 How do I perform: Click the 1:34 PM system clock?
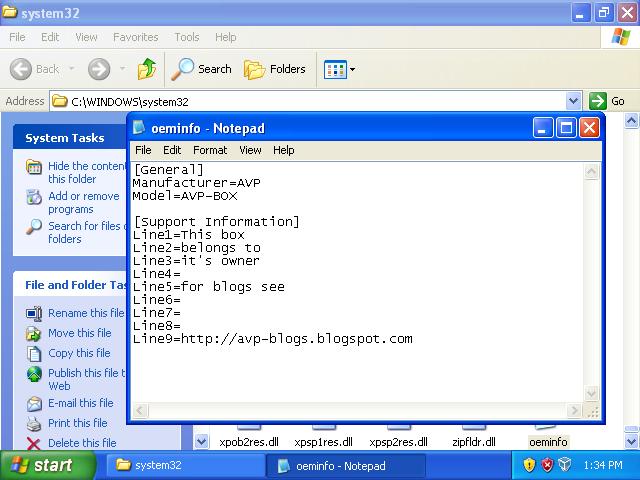(603, 465)
